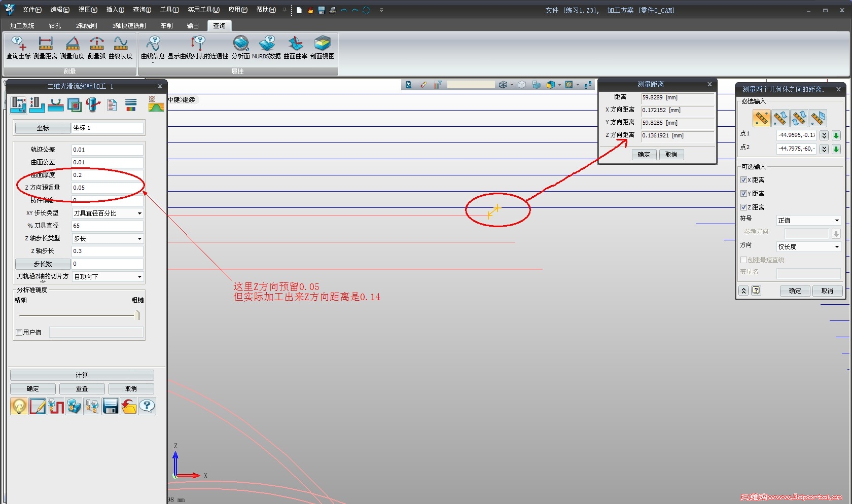Click the 重置 reset button

pyautogui.click(x=82, y=389)
